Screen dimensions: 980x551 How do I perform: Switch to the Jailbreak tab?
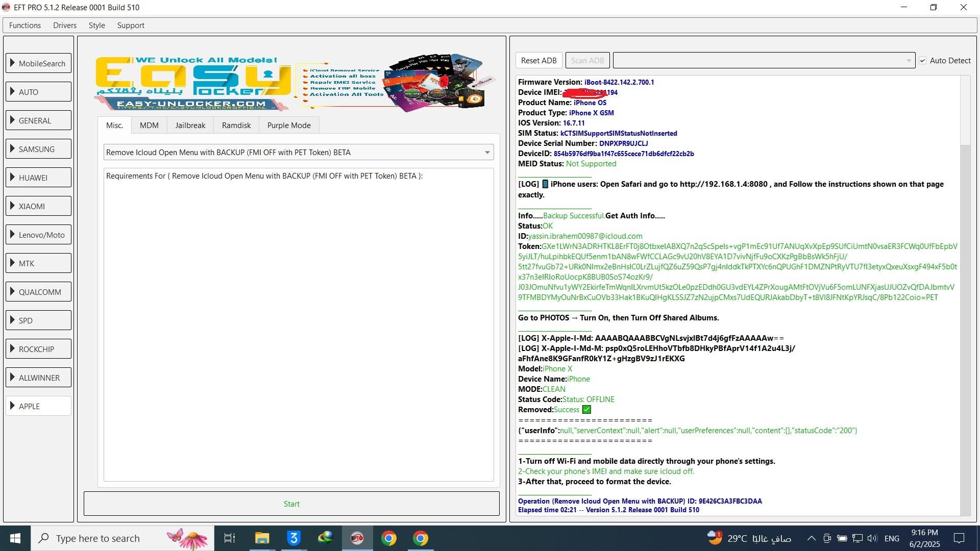click(190, 125)
